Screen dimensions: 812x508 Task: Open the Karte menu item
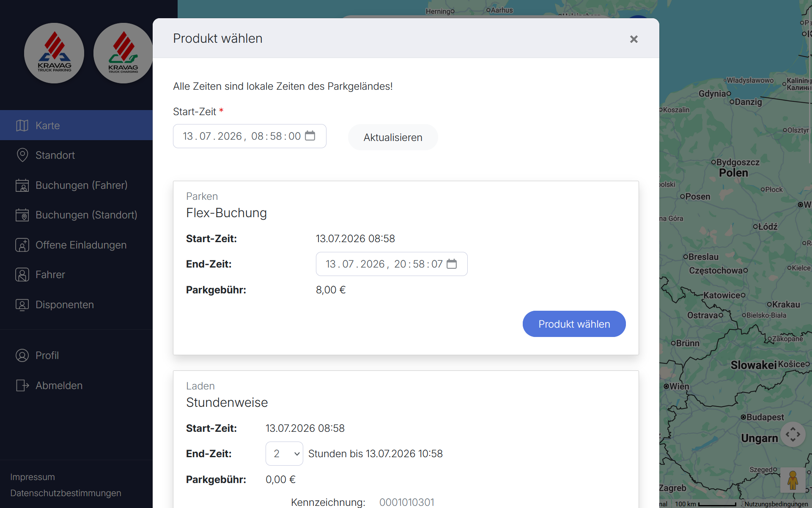coord(76,125)
